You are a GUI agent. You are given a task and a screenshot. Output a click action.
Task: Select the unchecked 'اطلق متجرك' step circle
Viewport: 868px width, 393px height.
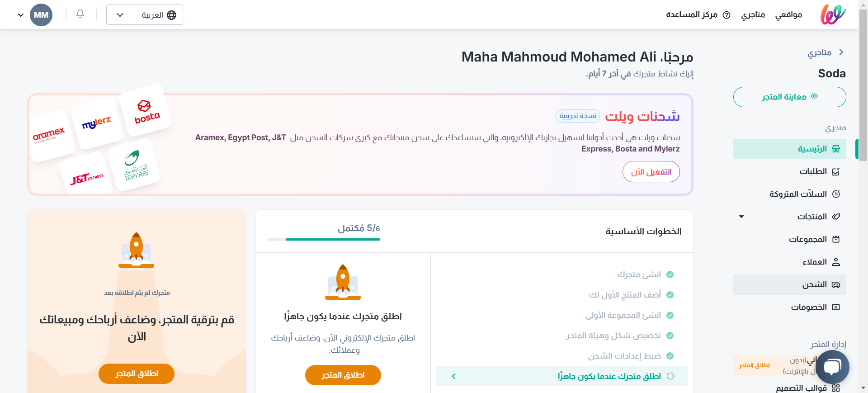[670, 376]
